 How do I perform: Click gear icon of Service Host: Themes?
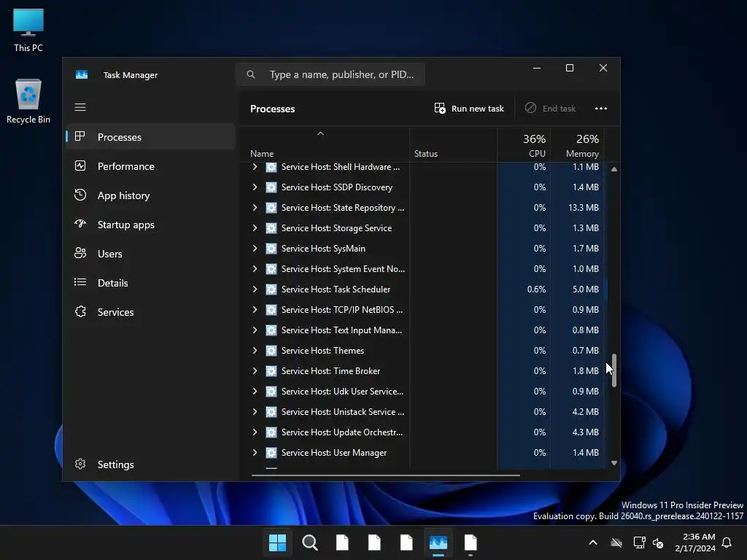tap(271, 351)
